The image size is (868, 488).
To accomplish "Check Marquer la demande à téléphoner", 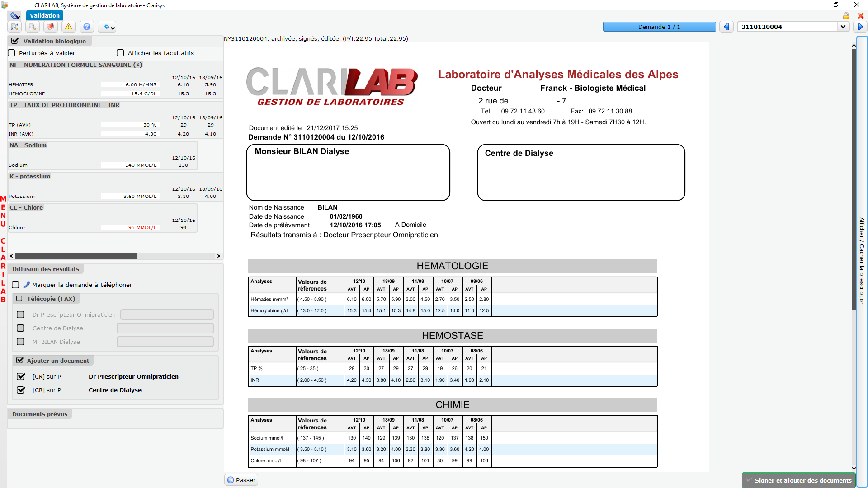I will click(x=15, y=285).
